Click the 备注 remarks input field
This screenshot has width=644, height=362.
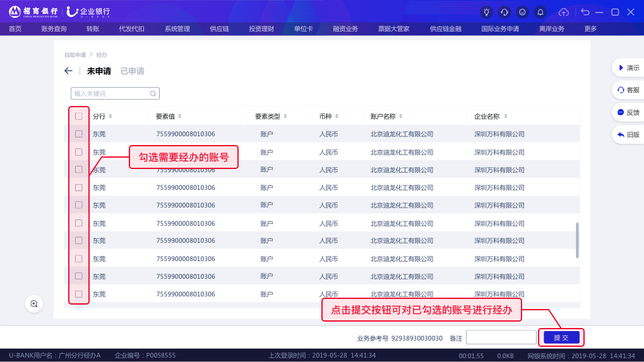(501, 337)
